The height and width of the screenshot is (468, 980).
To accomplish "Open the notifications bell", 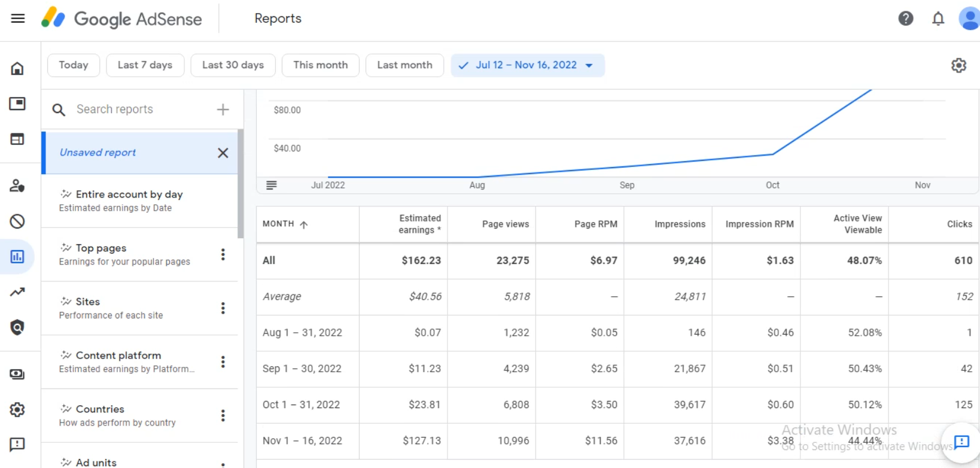I will click(938, 19).
